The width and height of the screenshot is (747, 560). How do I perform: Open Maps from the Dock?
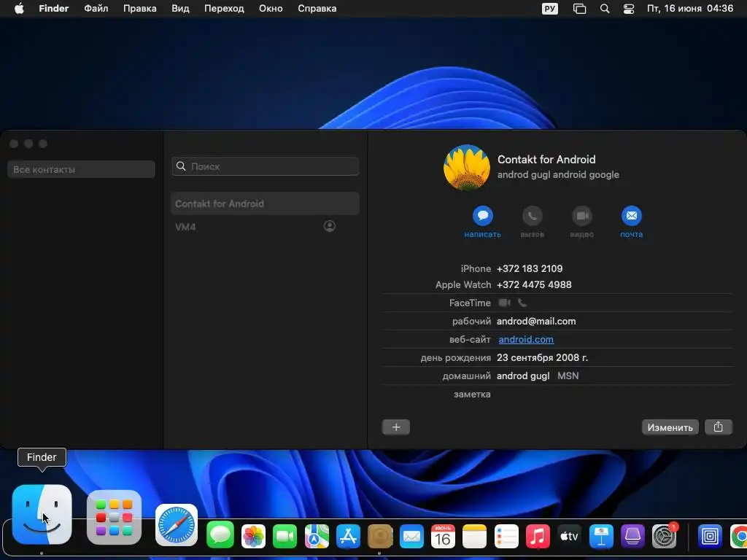click(x=317, y=537)
